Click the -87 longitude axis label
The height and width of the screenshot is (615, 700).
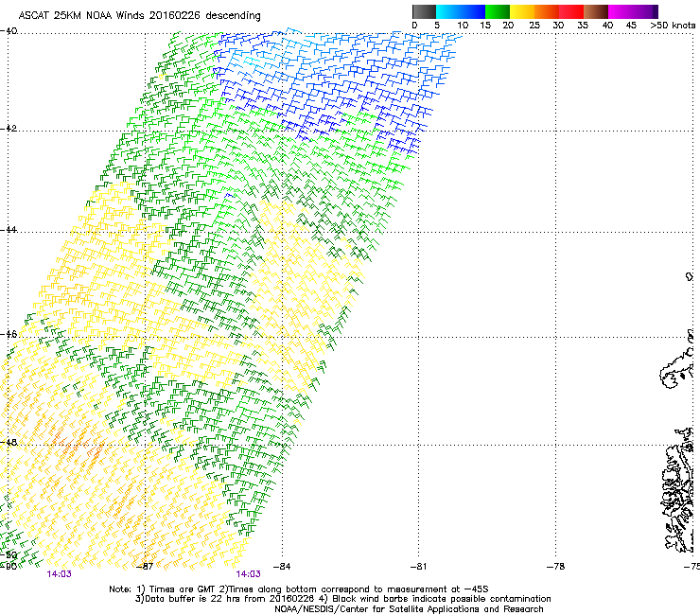tap(144, 567)
